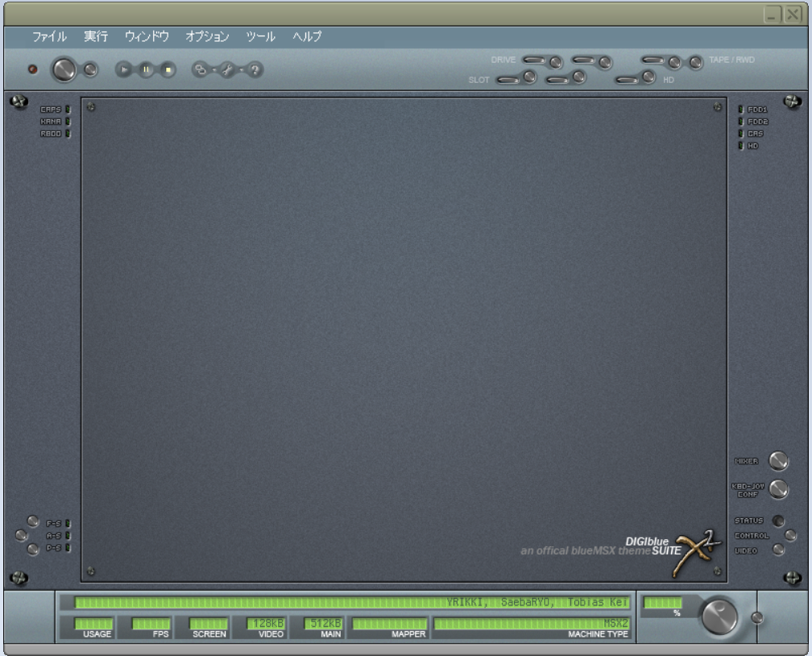Viewport: 812px width, 656px height.
Task: Open the MIXER knob button
Action: click(778, 461)
